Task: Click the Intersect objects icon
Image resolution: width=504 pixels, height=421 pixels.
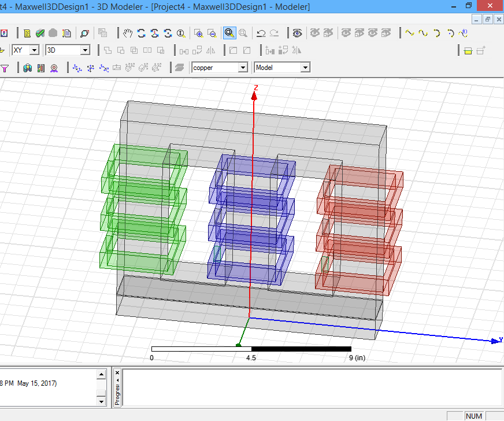Action: 134,50
